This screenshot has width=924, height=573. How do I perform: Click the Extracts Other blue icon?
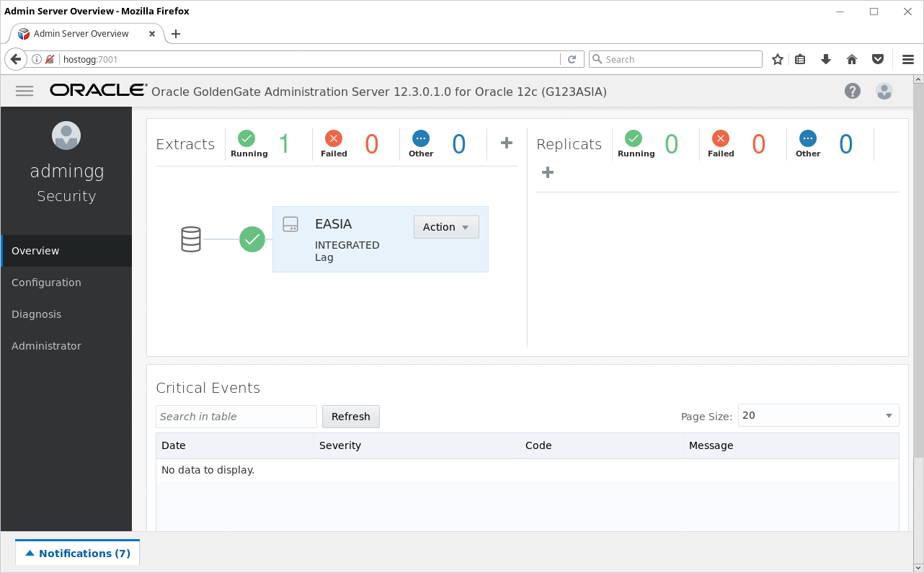point(421,138)
